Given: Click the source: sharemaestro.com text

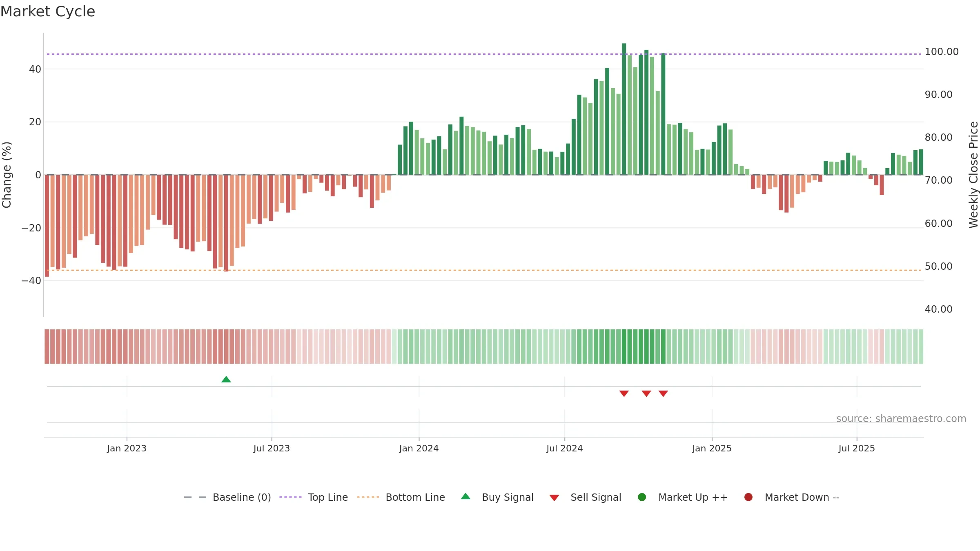Looking at the screenshot, I should coord(901,418).
